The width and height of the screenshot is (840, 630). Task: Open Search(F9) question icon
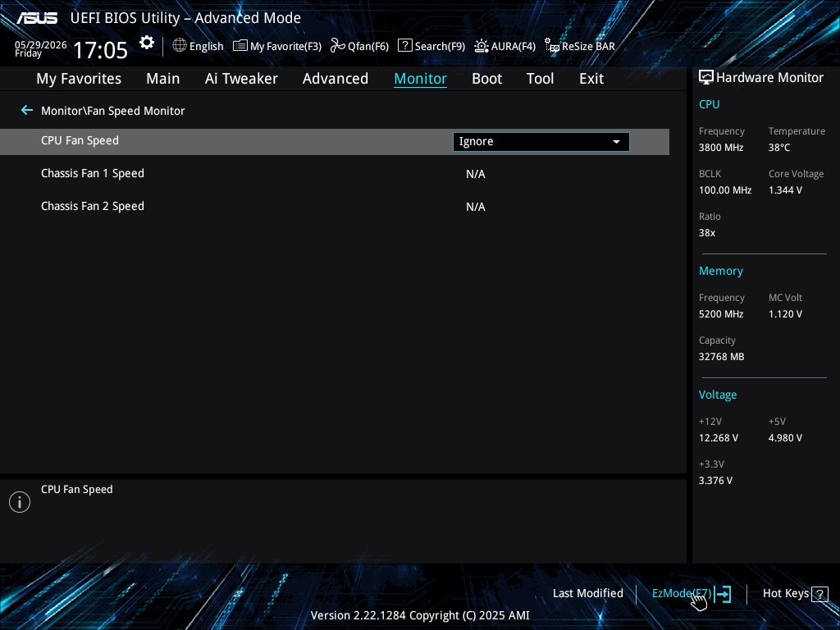(x=405, y=46)
